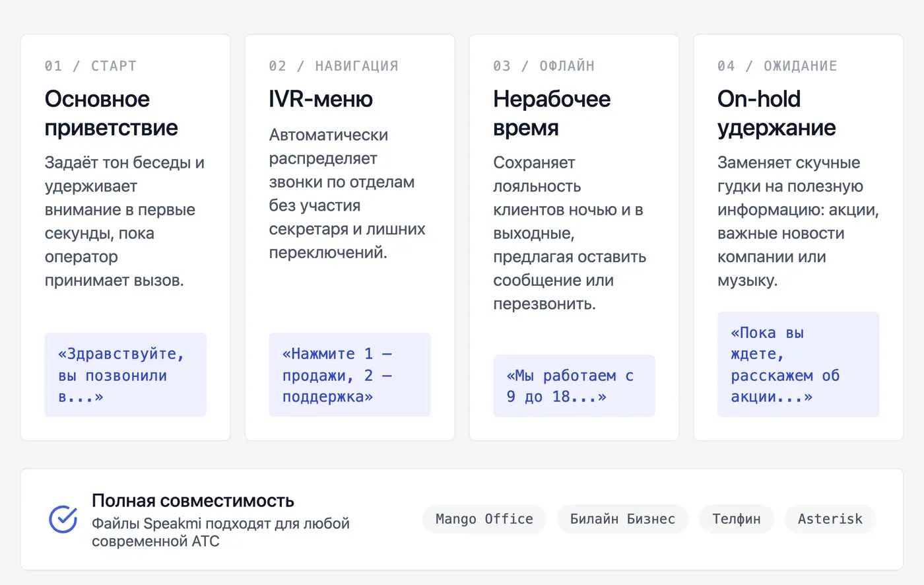Click the text about Speakmi files for any ATC

point(220,532)
